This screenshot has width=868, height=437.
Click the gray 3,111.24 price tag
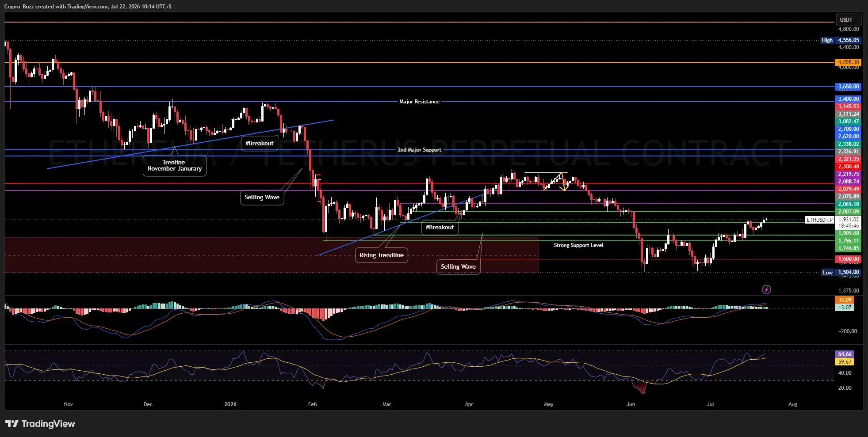coord(848,114)
